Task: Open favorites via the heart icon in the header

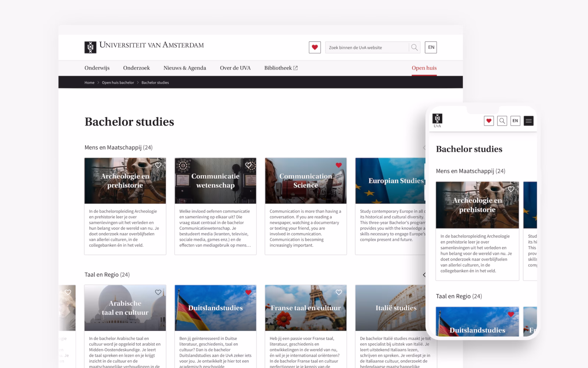Action: click(315, 47)
